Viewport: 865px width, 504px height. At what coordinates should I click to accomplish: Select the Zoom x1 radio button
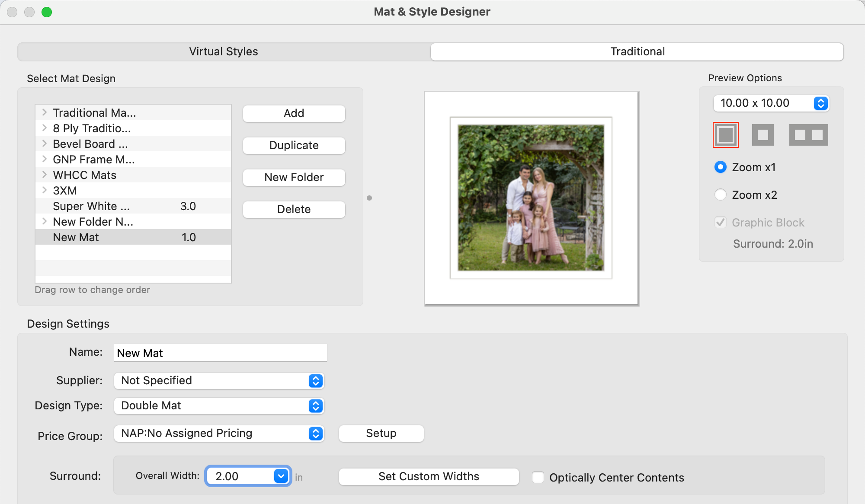click(721, 167)
